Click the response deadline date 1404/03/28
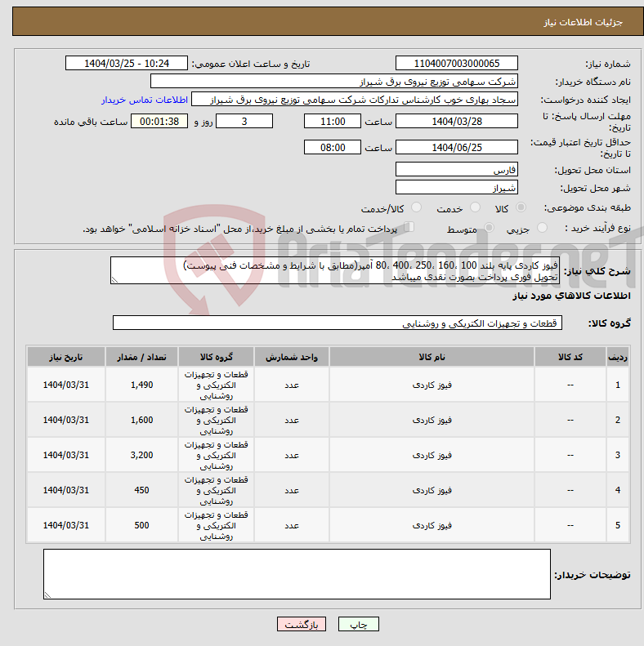This screenshot has width=644, height=646. (456, 121)
